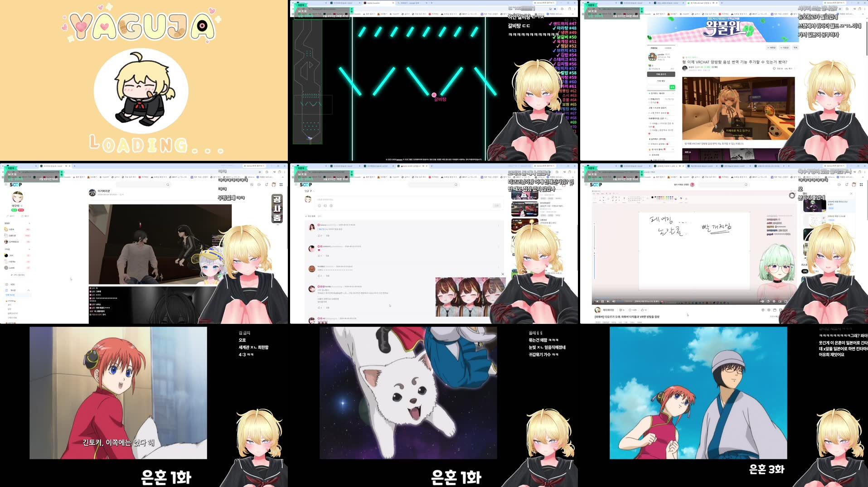Click the pink ball labeled 갈비탕 in the neon game
This screenshot has width=868, height=487.
coord(434,95)
